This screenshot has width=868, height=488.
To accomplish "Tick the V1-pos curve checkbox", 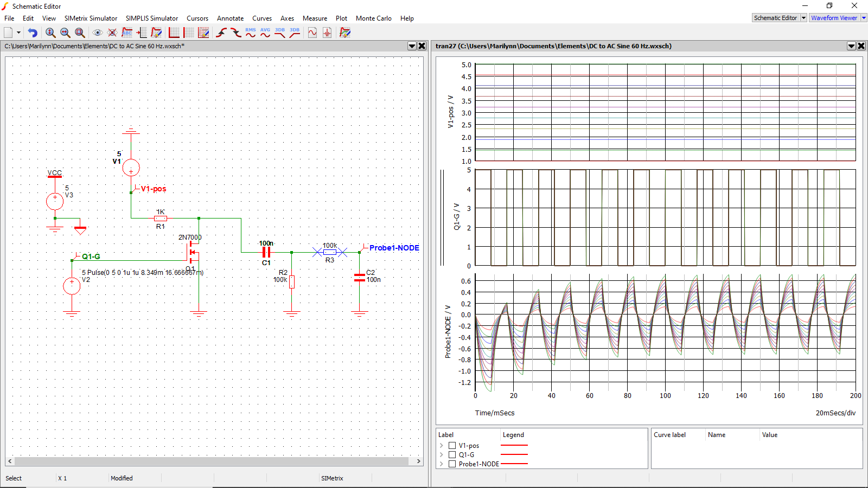I will pos(452,446).
